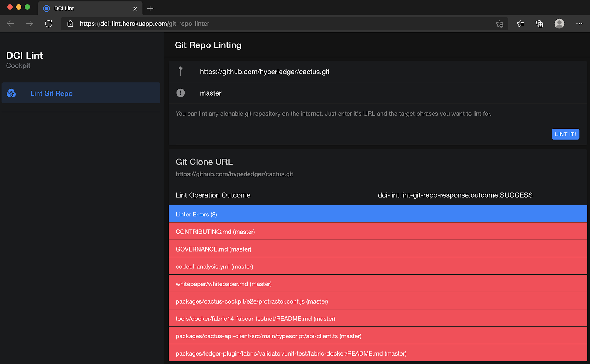Open Lint Git Repo menu item
Viewport: 590px width, 364px height.
[81, 93]
